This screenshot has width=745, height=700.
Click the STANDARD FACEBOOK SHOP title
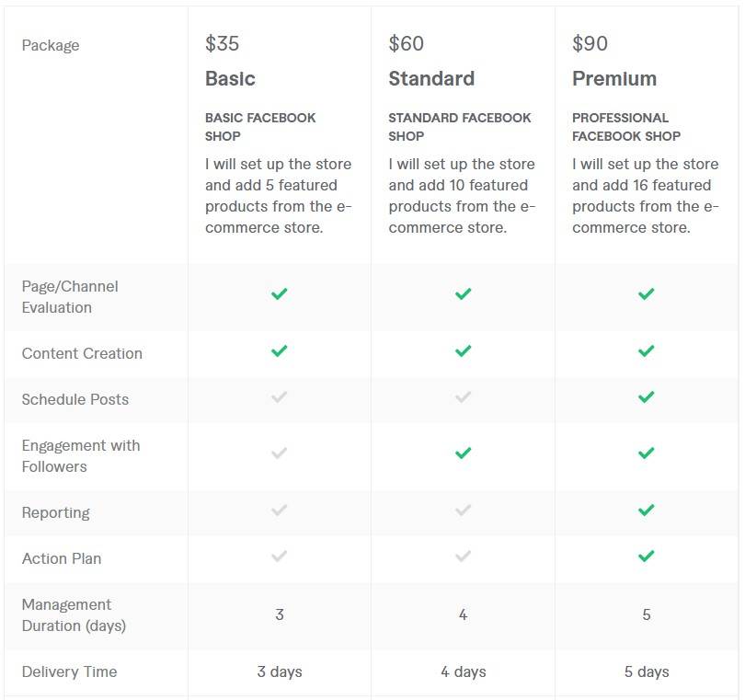[x=460, y=127]
